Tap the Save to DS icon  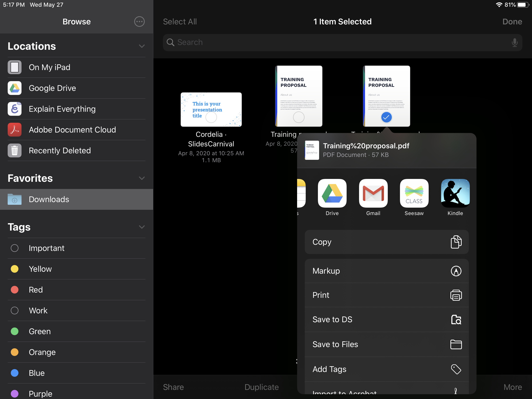456,320
